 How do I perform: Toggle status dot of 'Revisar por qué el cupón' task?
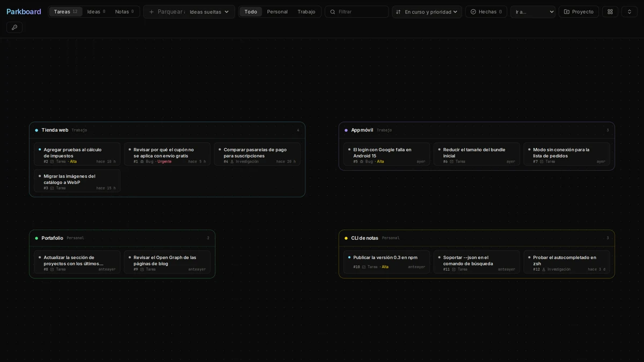130,150
